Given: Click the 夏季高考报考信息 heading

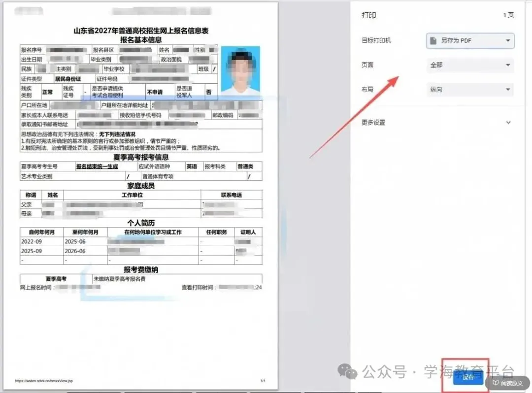Looking at the screenshot, I should coord(141,157).
